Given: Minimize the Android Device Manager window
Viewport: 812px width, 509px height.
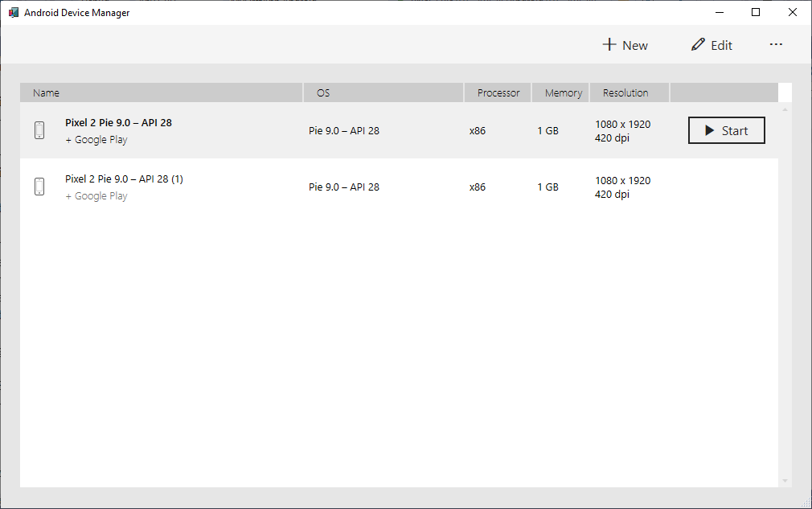Looking at the screenshot, I should [x=720, y=12].
